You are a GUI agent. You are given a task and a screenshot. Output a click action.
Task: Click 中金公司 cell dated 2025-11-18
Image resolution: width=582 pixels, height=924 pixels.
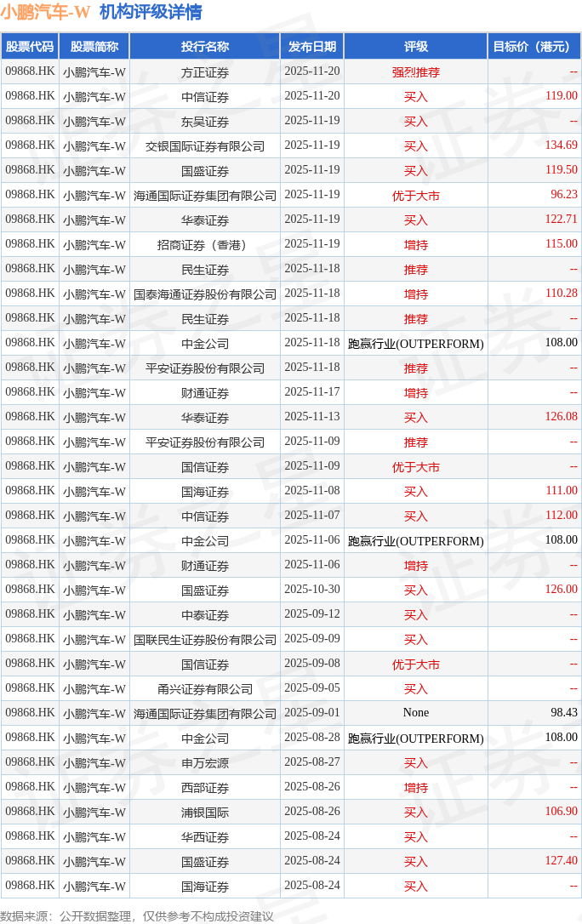205,344
